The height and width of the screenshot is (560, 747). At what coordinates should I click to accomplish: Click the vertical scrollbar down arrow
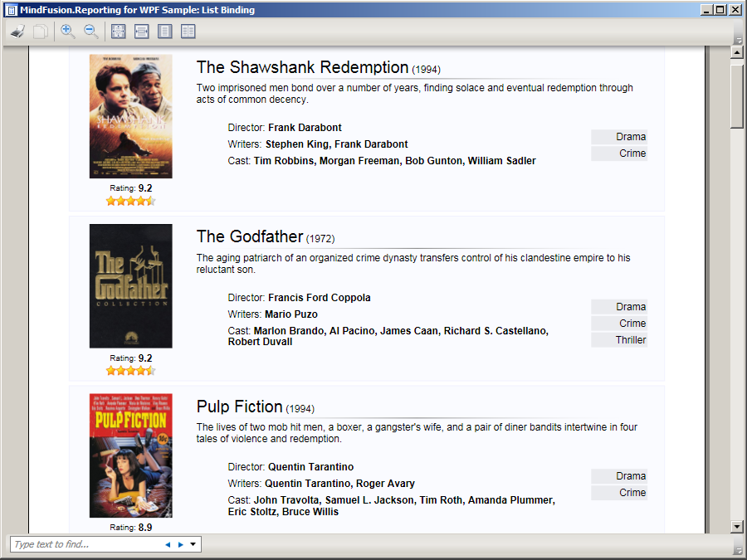click(x=736, y=527)
